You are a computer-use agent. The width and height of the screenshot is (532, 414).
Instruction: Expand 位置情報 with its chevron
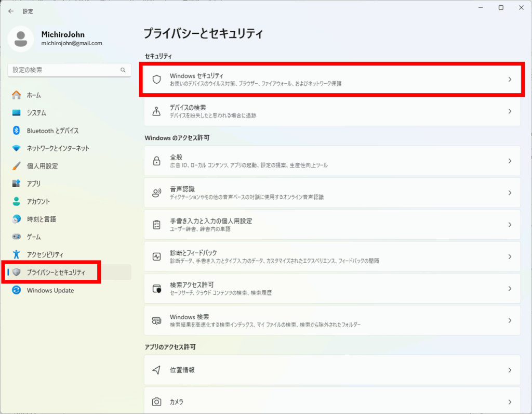pyautogui.click(x=510, y=370)
